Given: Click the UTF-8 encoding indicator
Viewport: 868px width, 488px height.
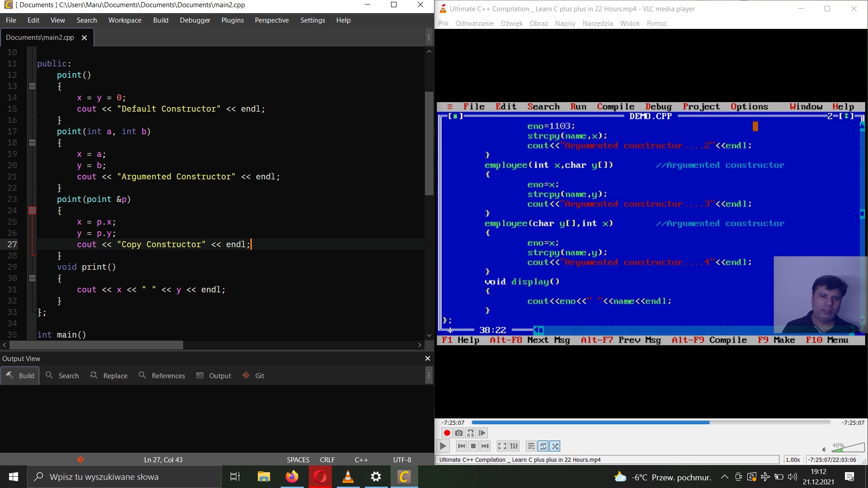Looking at the screenshot, I should (402, 460).
